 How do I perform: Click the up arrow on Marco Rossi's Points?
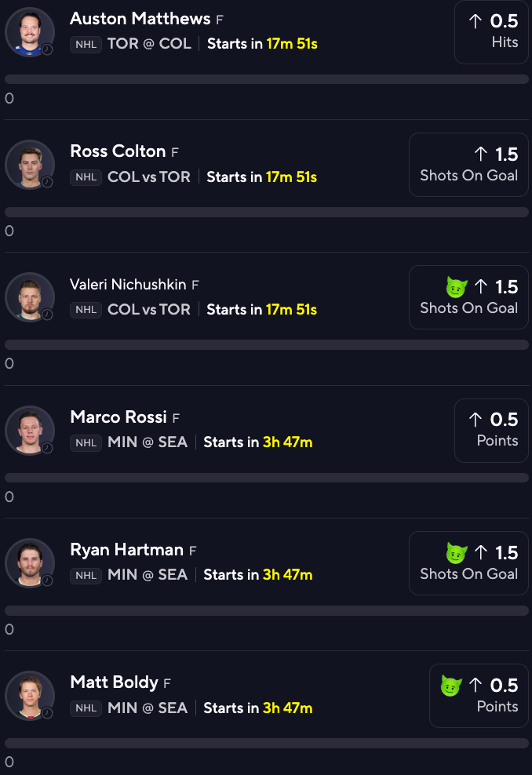(476, 420)
